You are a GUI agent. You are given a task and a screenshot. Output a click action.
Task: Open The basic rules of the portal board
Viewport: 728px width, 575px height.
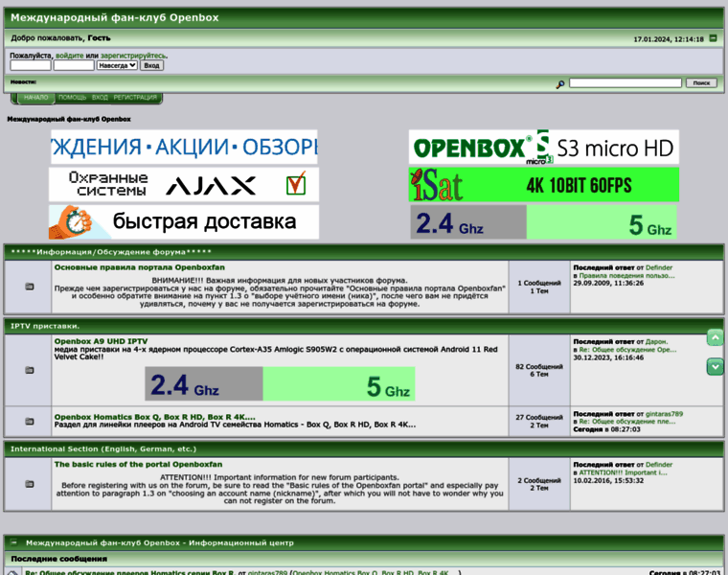138,465
